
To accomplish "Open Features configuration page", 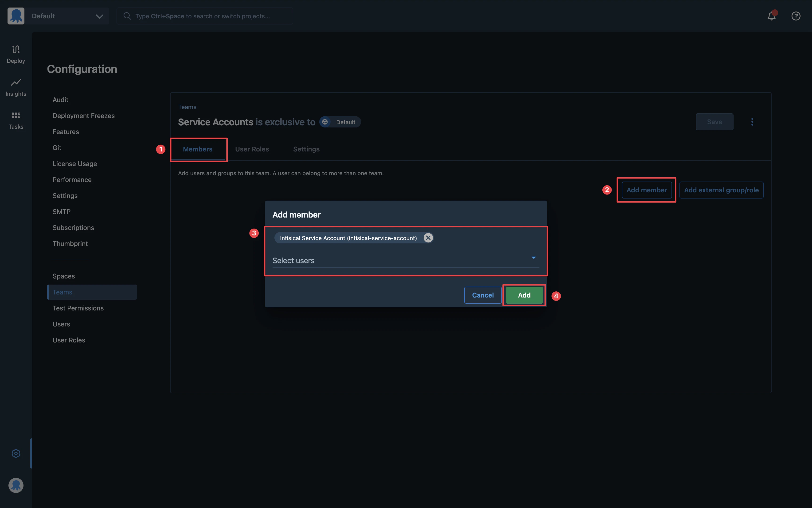I will (x=66, y=132).
